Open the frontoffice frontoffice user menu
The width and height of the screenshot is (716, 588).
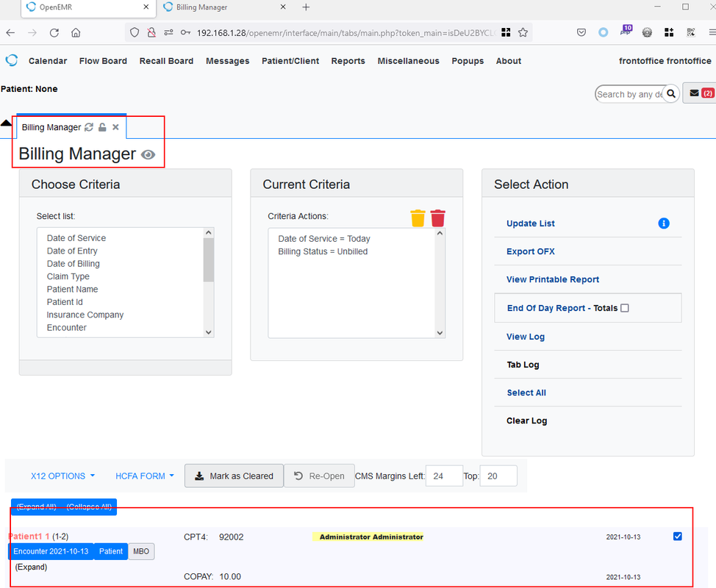(x=665, y=61)
